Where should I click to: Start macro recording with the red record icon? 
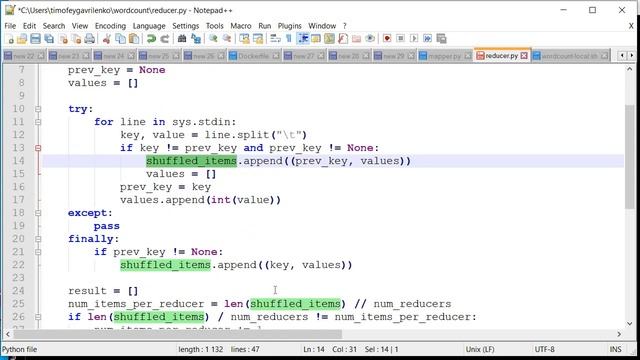[x=387, y=39]
